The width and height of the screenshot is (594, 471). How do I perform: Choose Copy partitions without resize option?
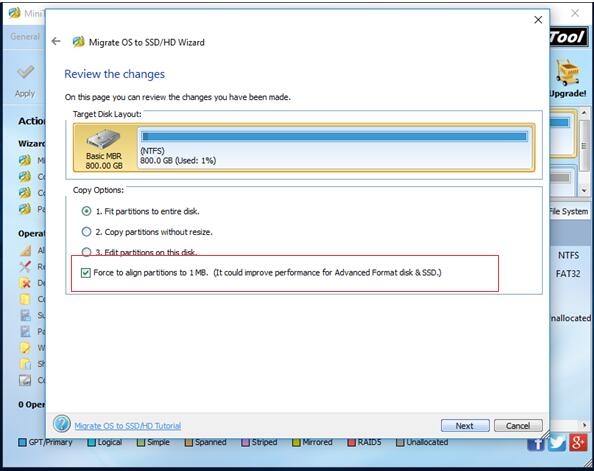pos(86,232)
